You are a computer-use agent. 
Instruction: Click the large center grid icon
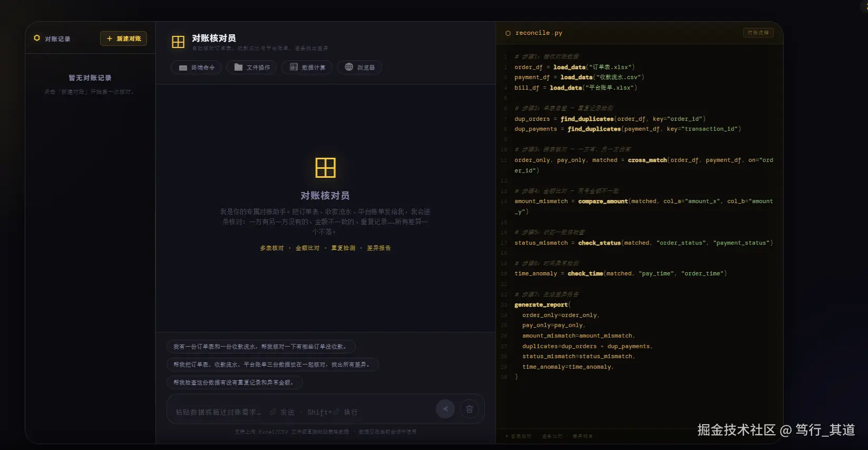pyautogui.click(x=325, y=167)
